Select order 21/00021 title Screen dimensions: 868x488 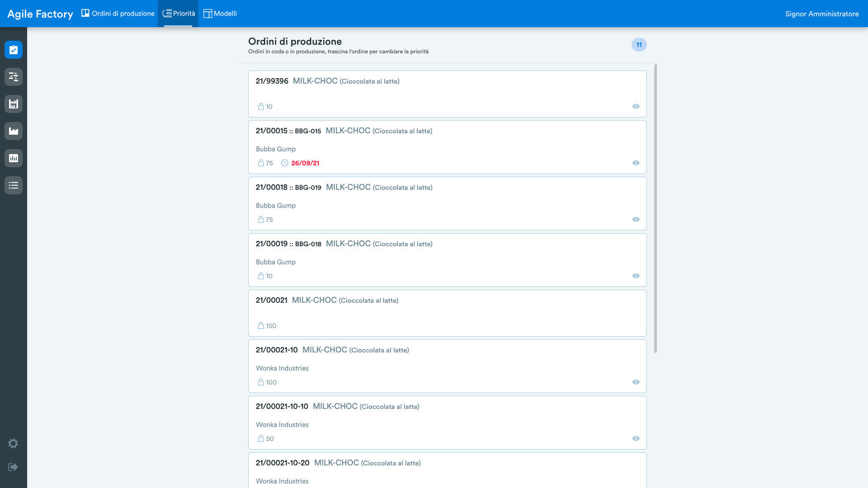point(272,300)
